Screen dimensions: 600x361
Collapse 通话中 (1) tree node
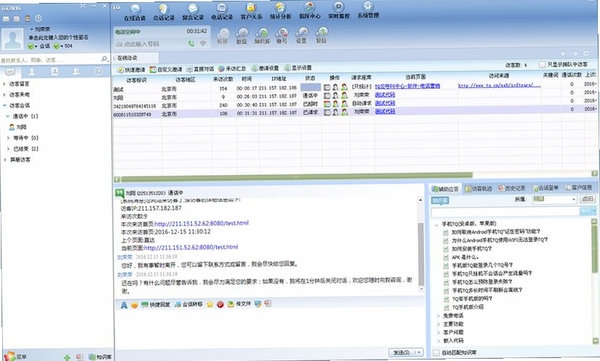tap(8, 116)
